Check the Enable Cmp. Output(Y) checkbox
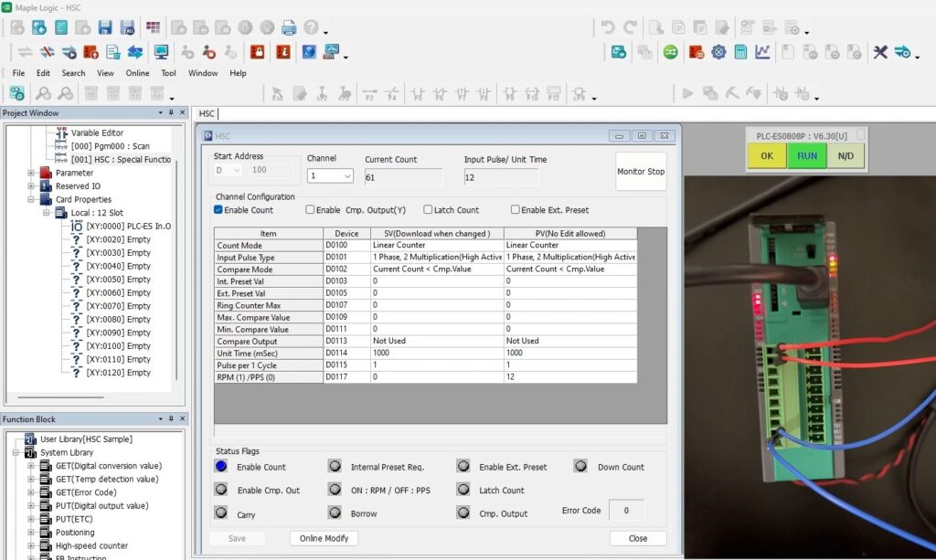The width and height of the screenshot is (936, 560). coord(310,210)
